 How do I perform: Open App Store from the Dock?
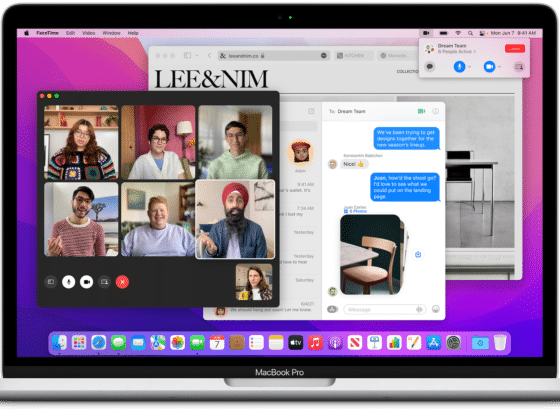tap(433, 343)
